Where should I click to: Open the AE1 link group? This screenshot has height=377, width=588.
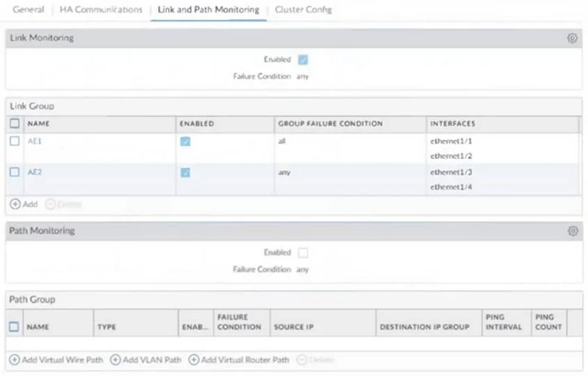[35, 141]
